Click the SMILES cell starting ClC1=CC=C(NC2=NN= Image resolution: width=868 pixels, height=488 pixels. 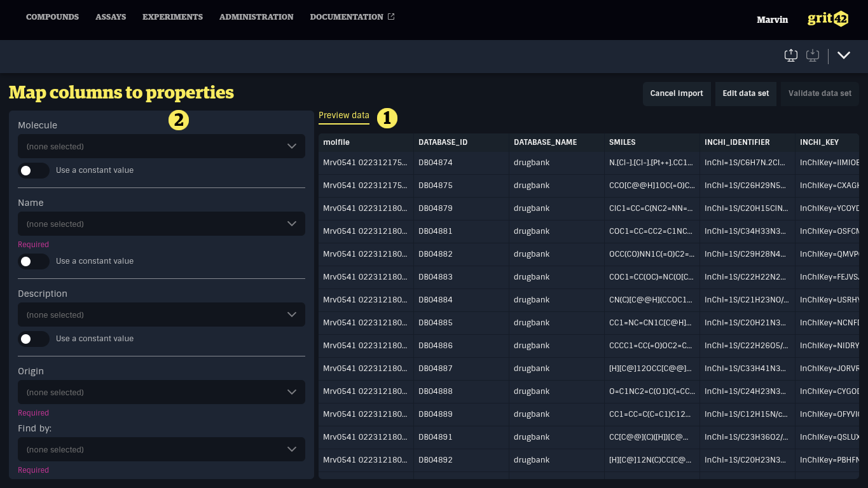coord(652,208)
